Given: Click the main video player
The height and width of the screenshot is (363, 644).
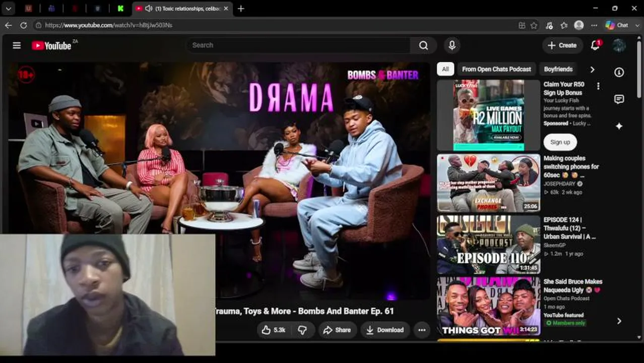Looking at the screenshot, I should tap(219, 180).
